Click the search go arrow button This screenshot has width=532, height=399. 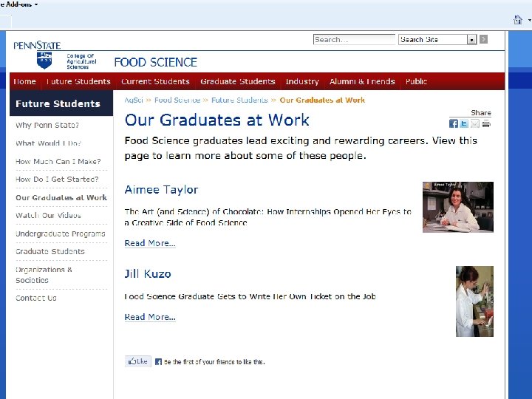484,39
